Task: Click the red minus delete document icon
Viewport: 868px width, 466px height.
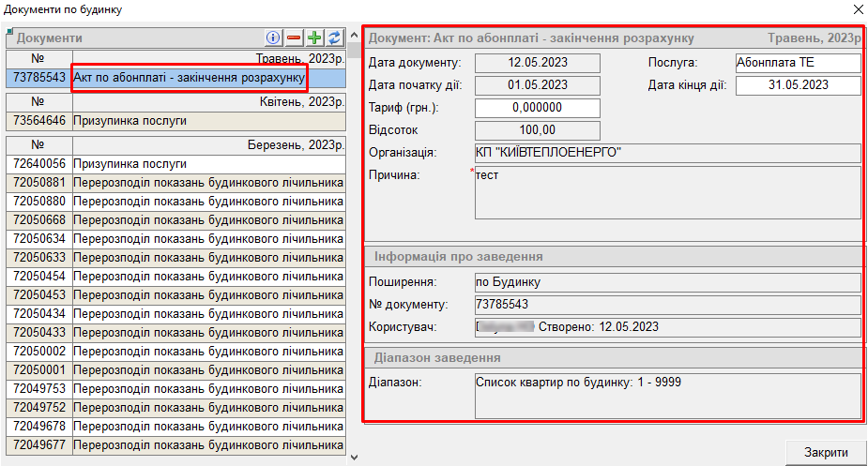Action: [x=294, y=38]
